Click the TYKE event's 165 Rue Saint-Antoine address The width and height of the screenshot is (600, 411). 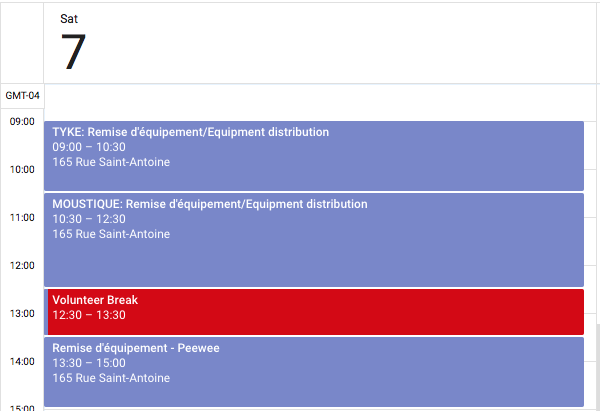[111, 162]
